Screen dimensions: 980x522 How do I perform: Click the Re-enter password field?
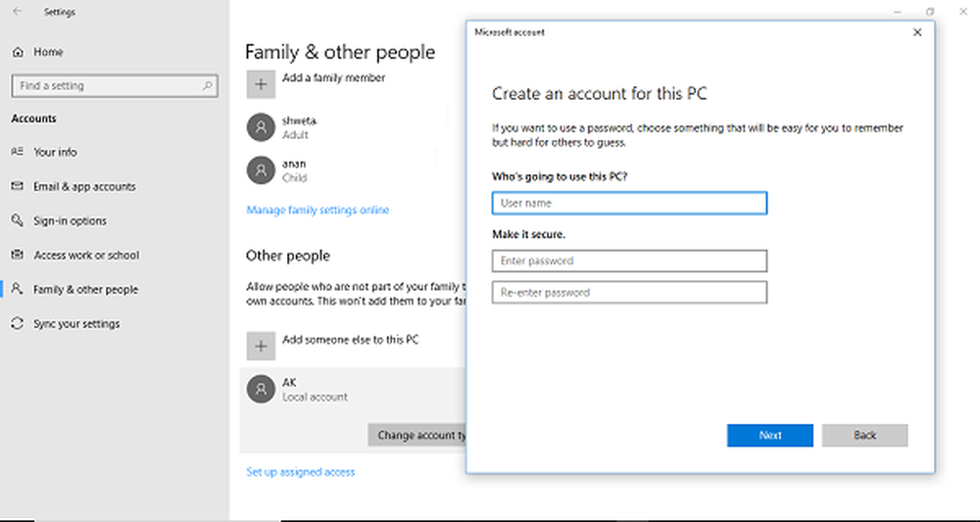coord(629,293)
